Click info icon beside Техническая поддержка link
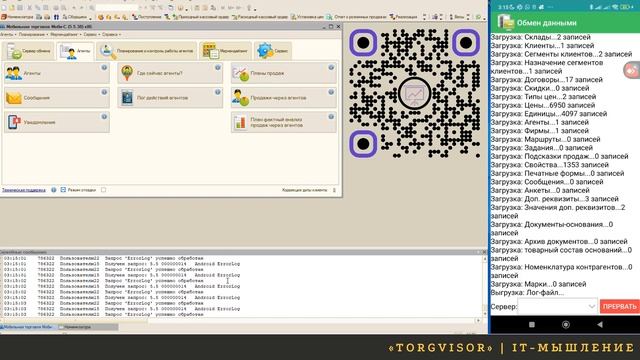640x360 pixels. 53,190
